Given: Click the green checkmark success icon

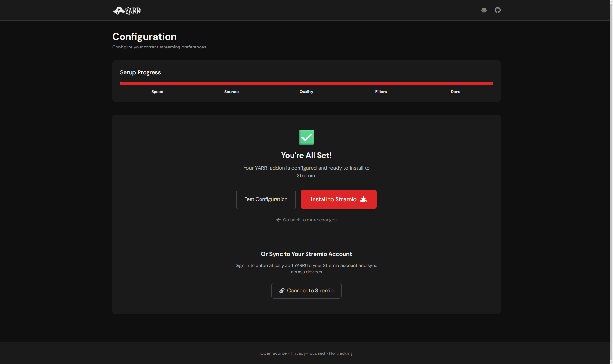Looking at the screenshot, I should (306, 137).
